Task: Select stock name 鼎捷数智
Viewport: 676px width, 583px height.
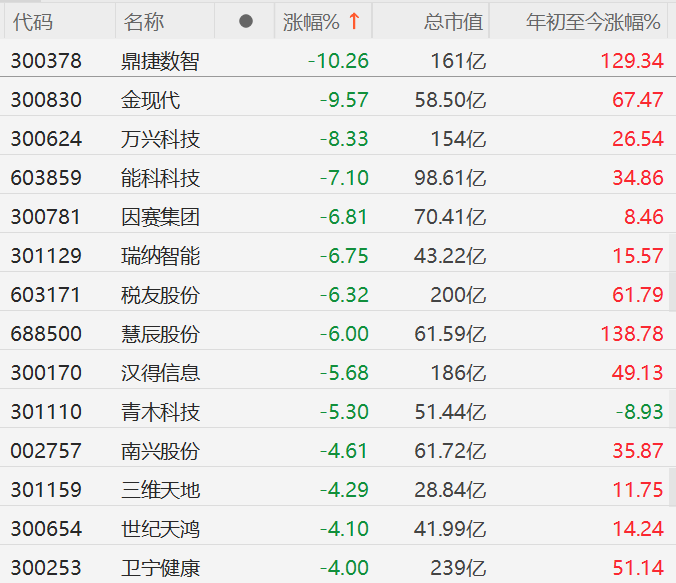Action: click(x=160, y=61)
